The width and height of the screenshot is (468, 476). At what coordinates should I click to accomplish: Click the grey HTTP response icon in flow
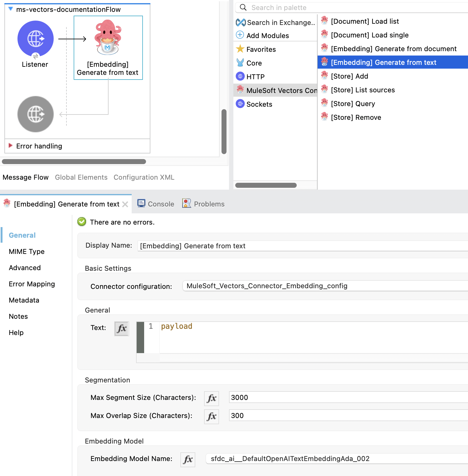point(36,114)
